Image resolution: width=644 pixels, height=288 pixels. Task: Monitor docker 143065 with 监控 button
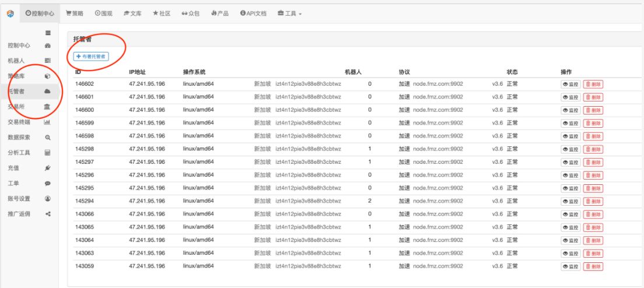pyautogui.click(x=570, y=227)
